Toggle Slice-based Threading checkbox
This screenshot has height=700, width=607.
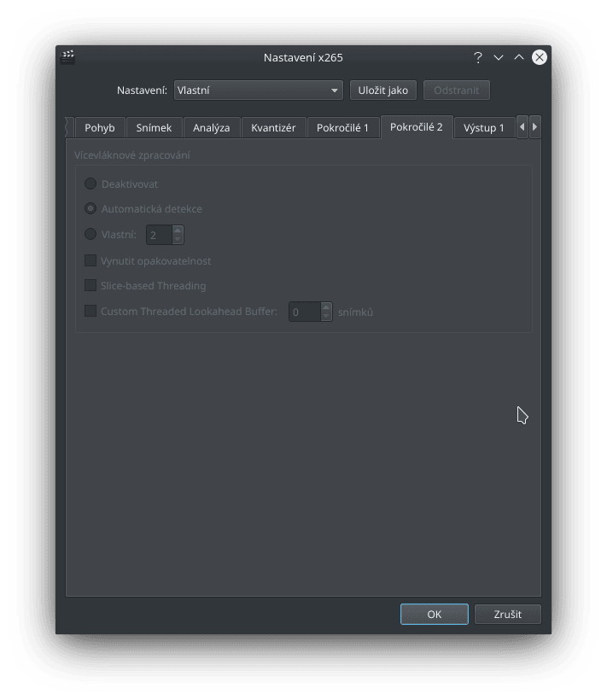click(90, 285)
